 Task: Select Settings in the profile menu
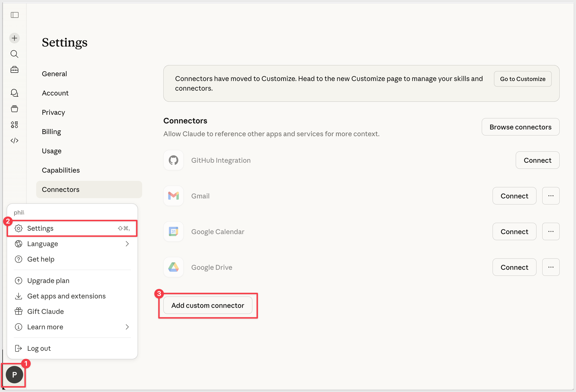tap(72, 228)
